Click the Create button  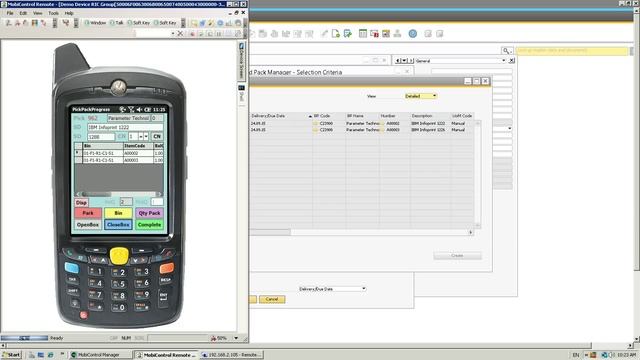point(457,256)
